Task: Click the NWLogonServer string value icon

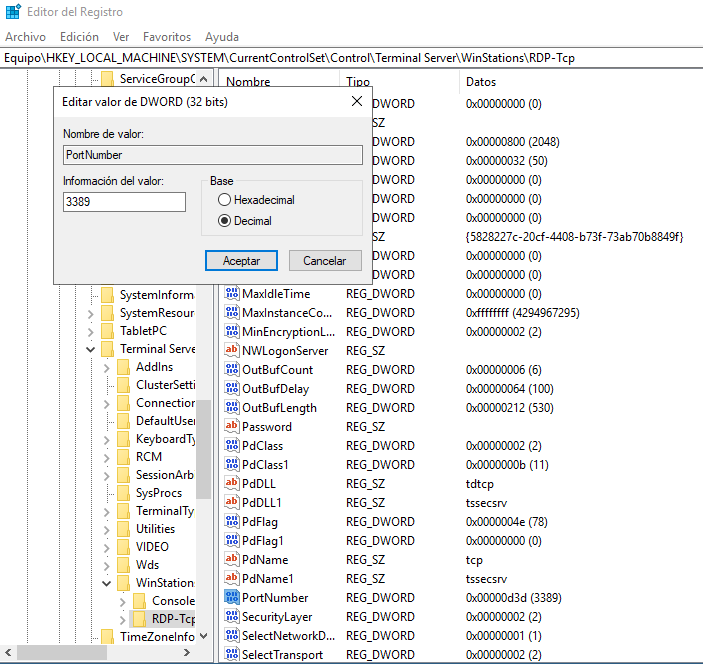Action: pyautogui.click(x=232, y=351)
